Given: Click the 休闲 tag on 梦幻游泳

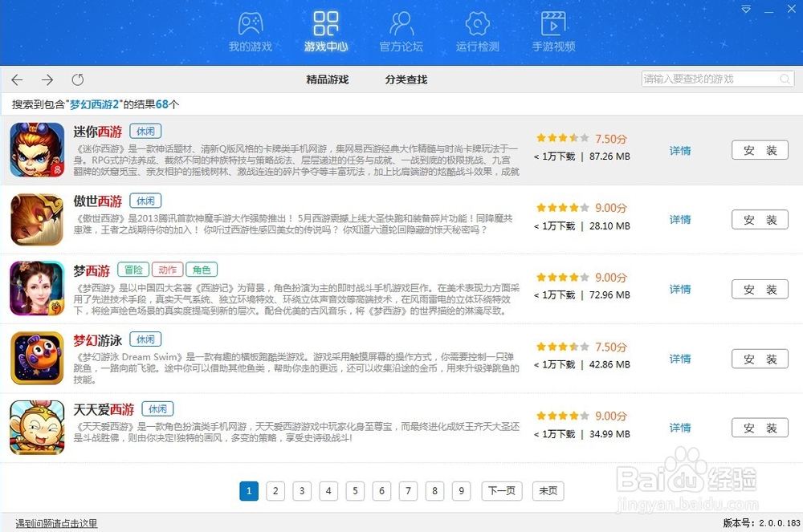Looking at the screenshot, I should click(145, 339).
